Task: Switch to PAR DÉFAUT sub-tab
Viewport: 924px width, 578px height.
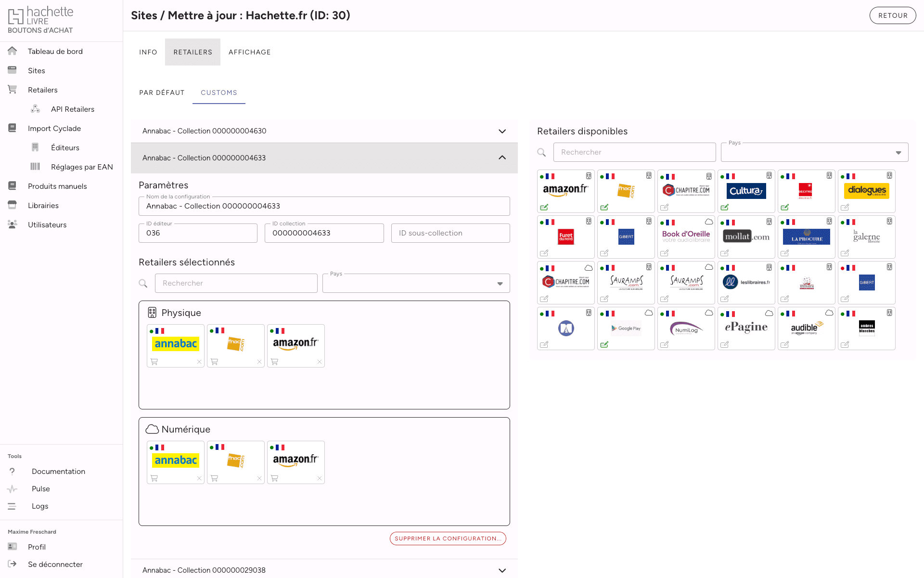Action: tap(162, 92)
